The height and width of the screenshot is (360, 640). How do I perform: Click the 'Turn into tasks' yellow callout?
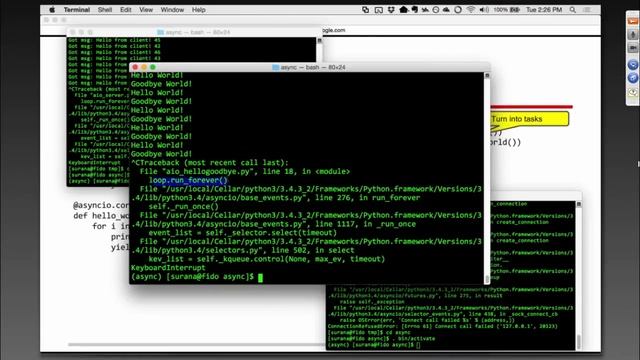tap(529, 119)
